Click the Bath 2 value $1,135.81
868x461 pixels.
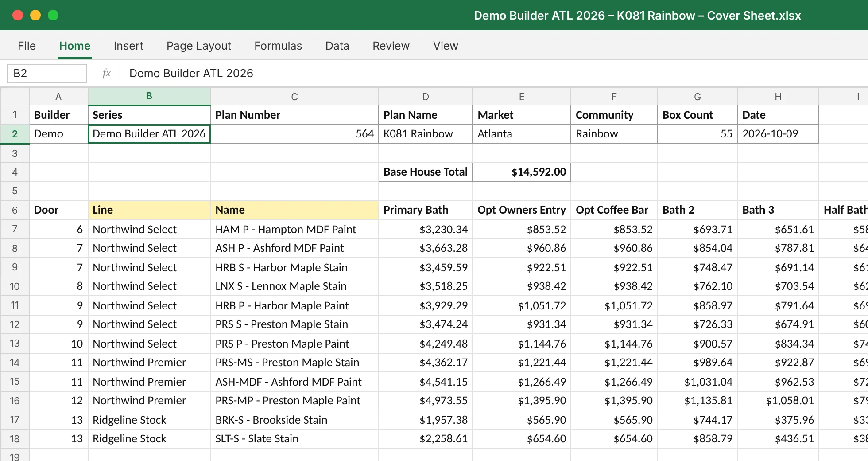pyautogui.click(x=697, y=401)
